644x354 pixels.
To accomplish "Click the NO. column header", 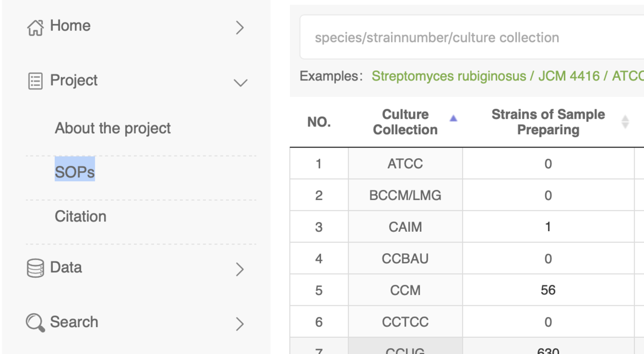I will point(319,122).
